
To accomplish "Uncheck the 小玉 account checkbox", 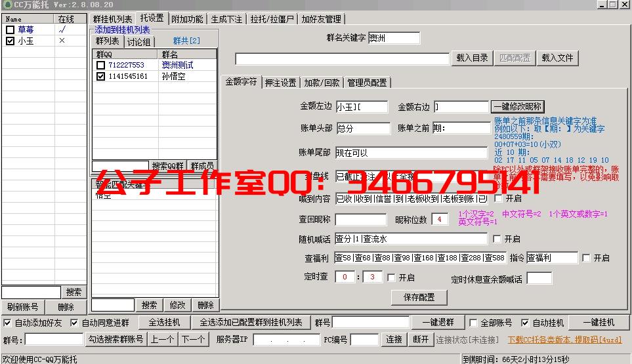I will click(x=11, y=41).
